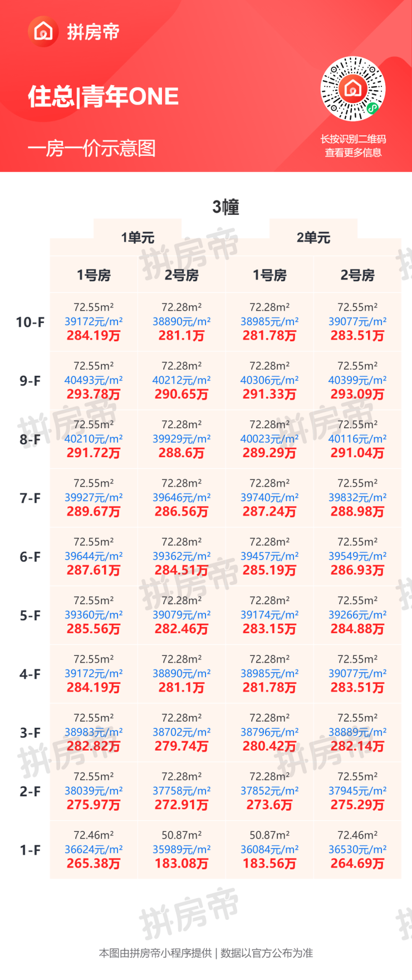Switch to the 2单元 tab
Screen dimensions: 412x980
(313, 238)
